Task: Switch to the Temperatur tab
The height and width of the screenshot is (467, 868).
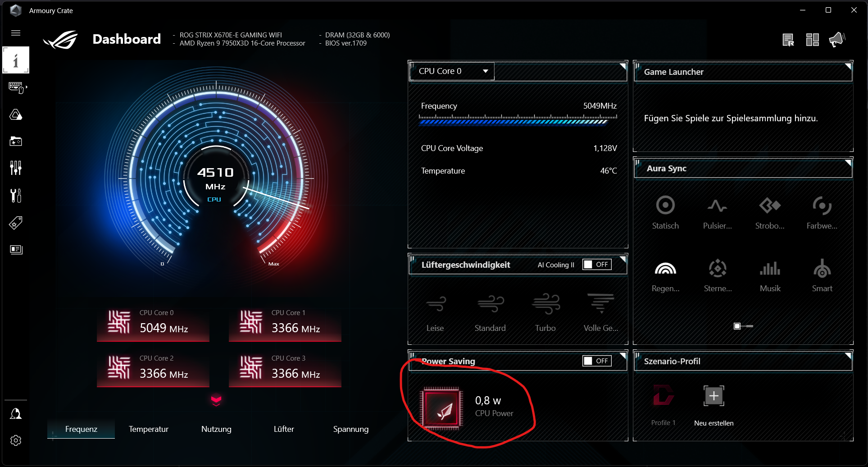Action: click(x=149, y=429)
